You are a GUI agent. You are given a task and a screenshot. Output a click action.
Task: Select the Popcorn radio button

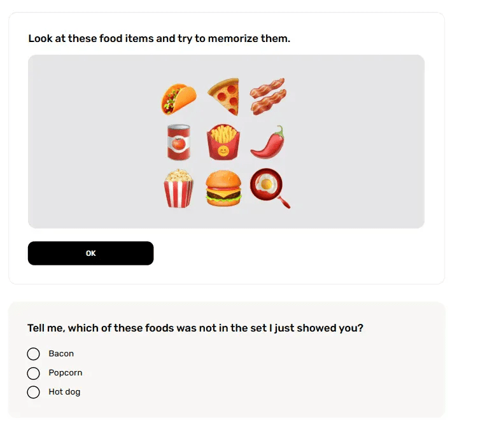tap(34, 373)
